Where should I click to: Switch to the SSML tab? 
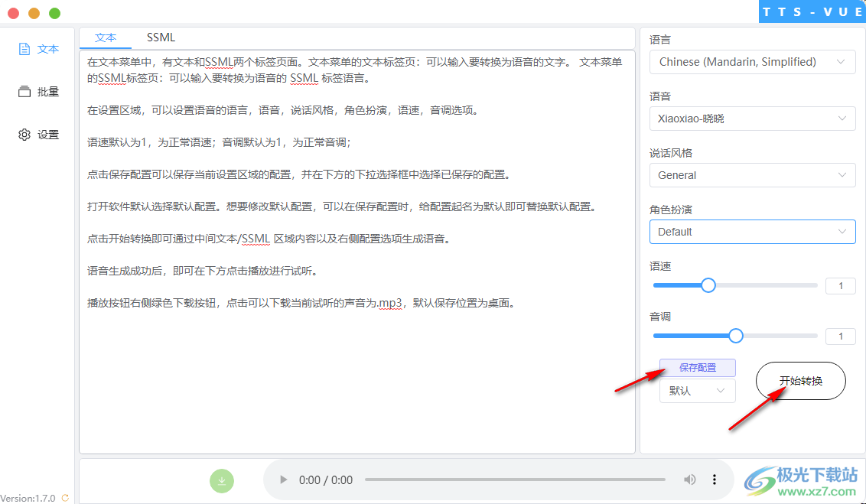[161, 37]
